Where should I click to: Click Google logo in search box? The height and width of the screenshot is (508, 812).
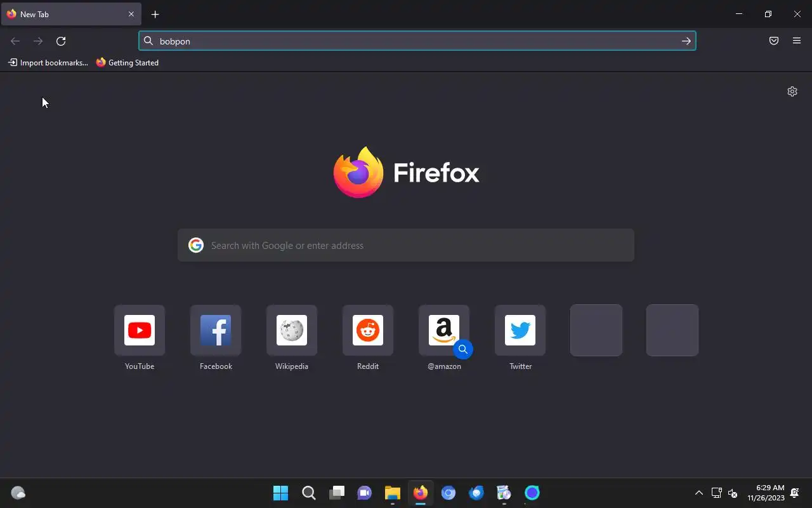pyautogui.click(x=196, y=245)
